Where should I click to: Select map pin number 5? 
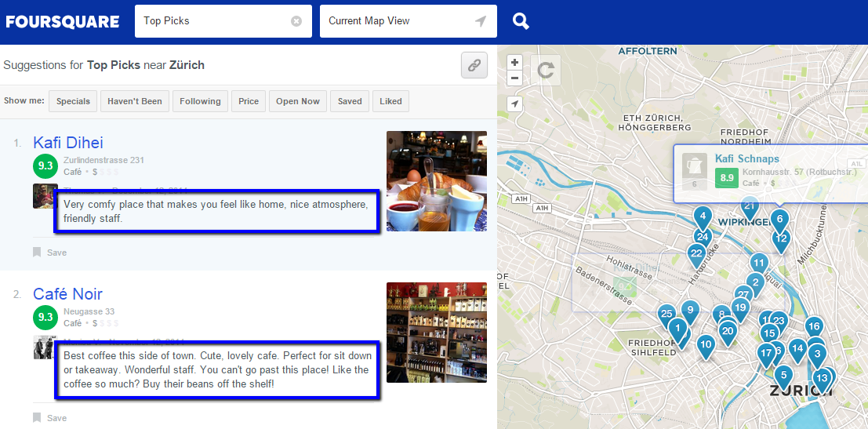point(783,376)
